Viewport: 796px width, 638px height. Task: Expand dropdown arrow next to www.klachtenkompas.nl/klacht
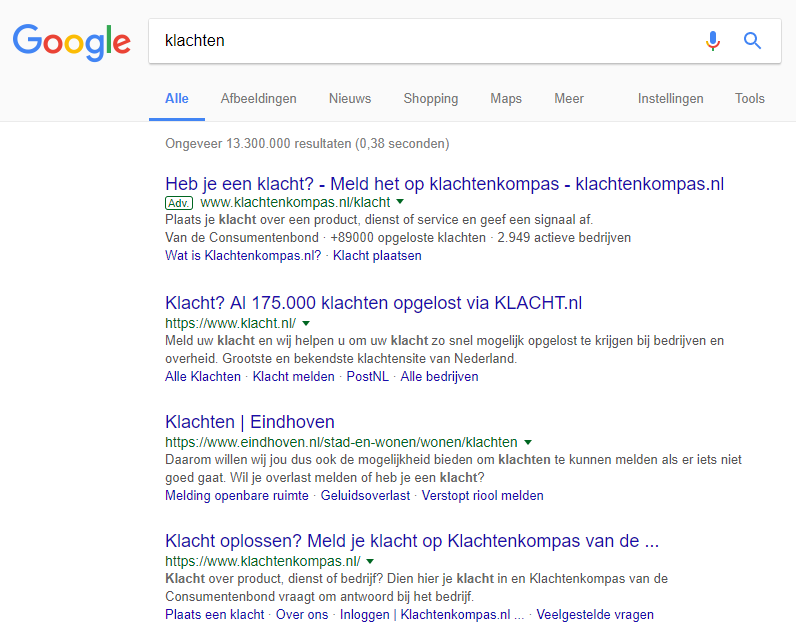(400, 202)
